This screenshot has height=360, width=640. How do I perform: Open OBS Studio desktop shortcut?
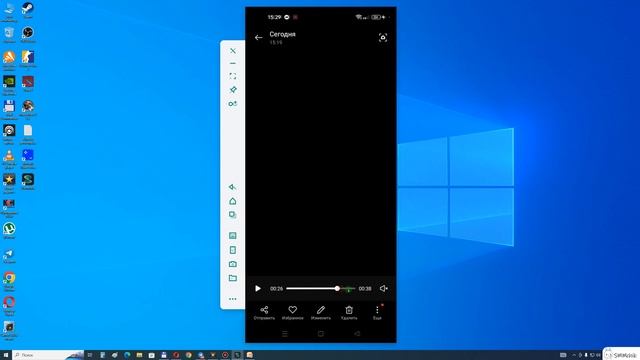(28, 35)
